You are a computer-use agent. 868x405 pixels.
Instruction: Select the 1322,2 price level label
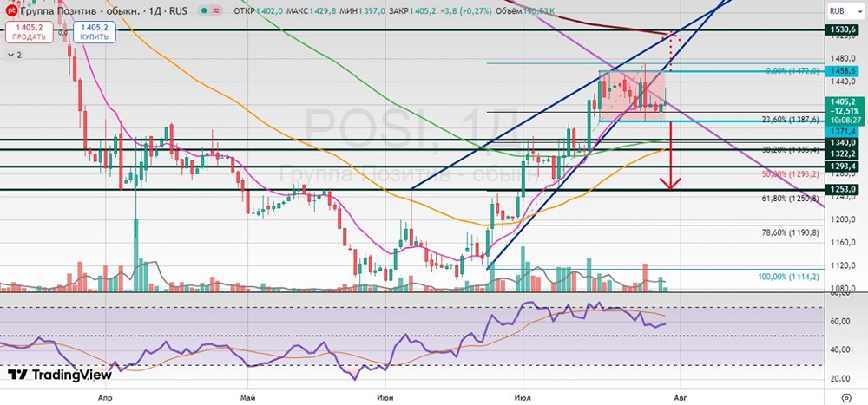coord(843,152)
